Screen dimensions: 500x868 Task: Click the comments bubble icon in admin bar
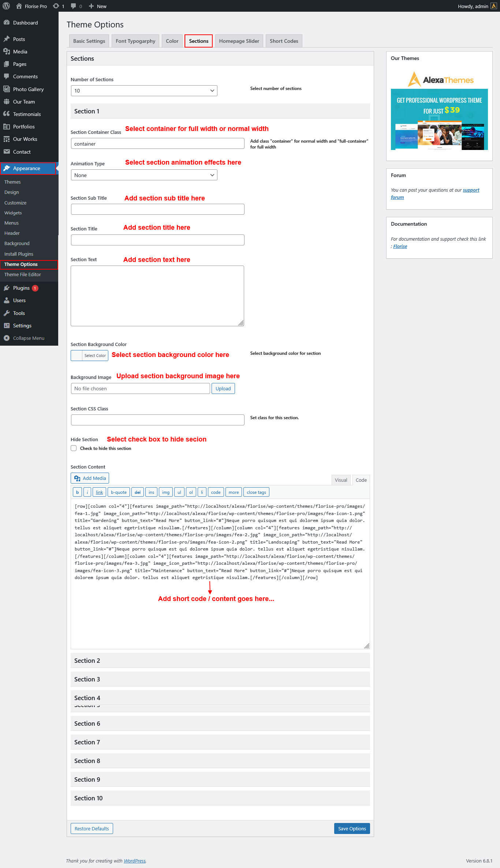coord(74,6)
